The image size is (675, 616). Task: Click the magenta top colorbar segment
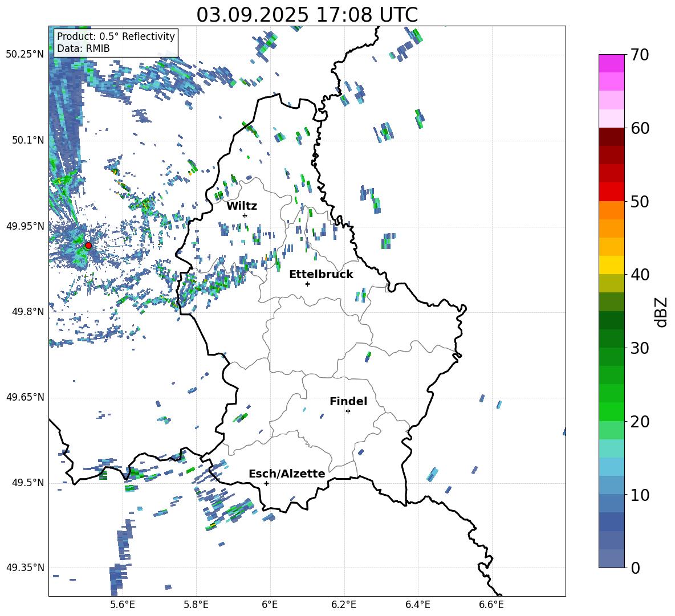point(611,64)
